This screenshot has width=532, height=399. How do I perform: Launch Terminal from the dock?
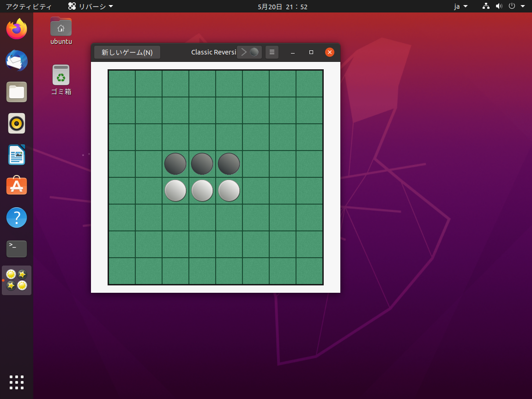[x=17, y=249]
